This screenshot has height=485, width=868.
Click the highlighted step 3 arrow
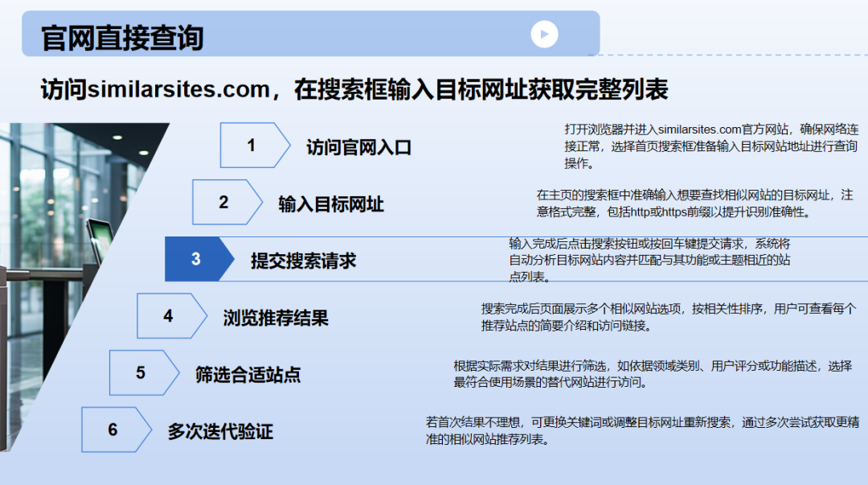click(x=196, y=259)
